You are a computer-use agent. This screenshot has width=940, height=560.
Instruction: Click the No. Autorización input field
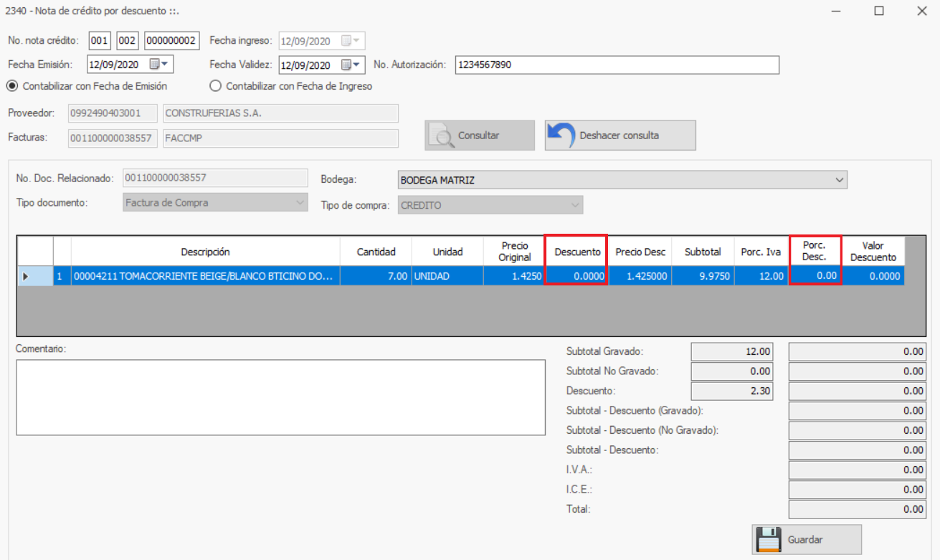pos(615,65)
